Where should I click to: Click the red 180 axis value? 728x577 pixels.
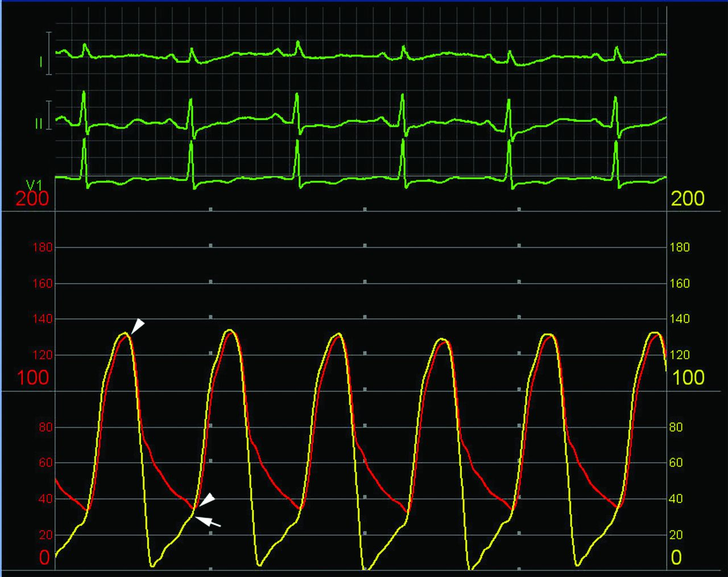point(45,248)
